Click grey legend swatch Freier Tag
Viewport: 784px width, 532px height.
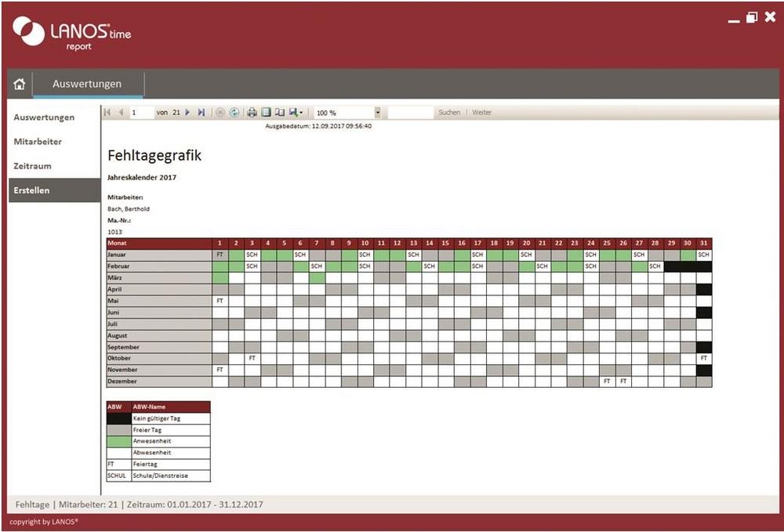119,430
